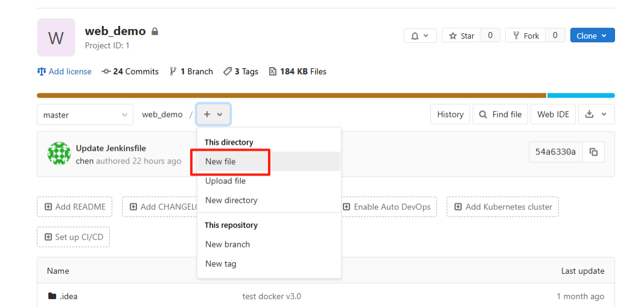The width and height of the screenshot is (644, 307).
Task: Open the 1 Branch link
Action: tap(191, 71)
